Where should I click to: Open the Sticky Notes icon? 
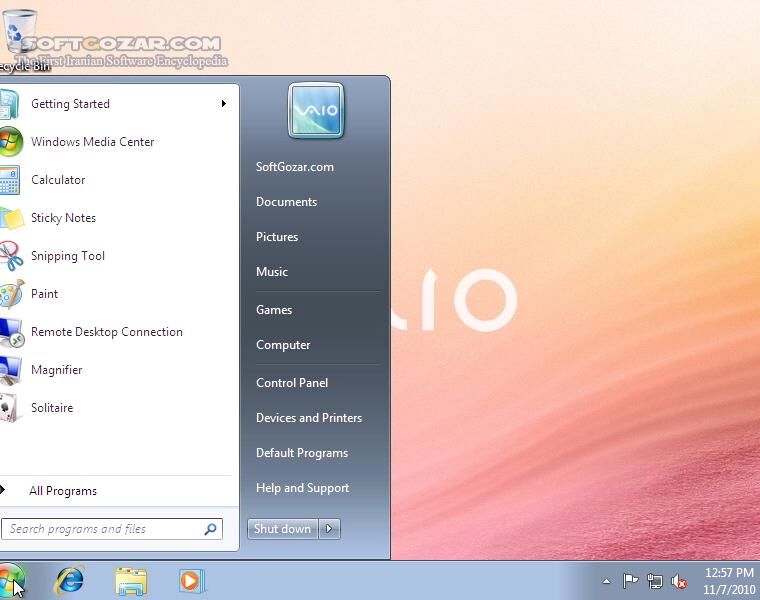(11, 218)
